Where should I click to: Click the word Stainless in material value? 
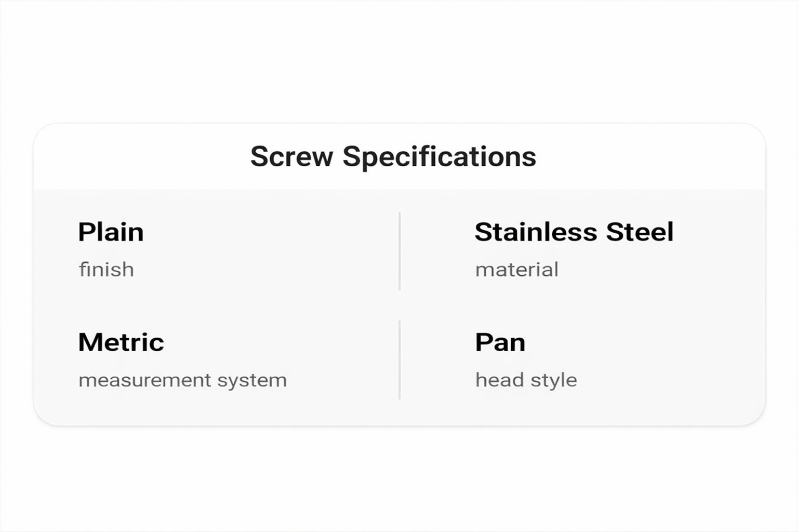point(536,232)
